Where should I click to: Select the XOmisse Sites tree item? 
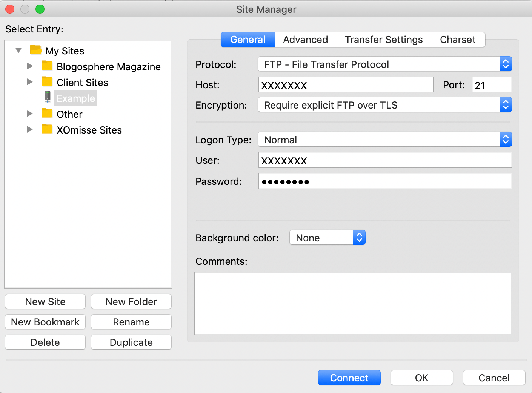coord(89,130)
